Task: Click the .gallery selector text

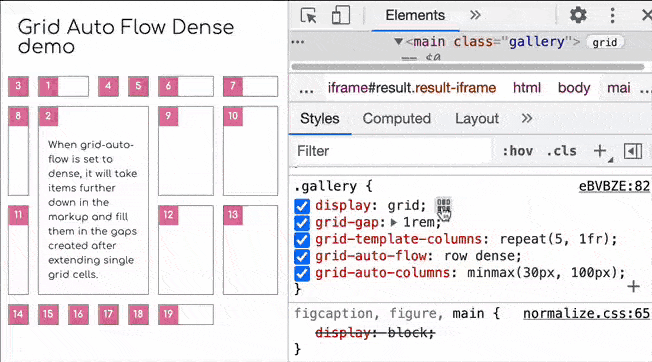Action: click(x=326, y=186)
